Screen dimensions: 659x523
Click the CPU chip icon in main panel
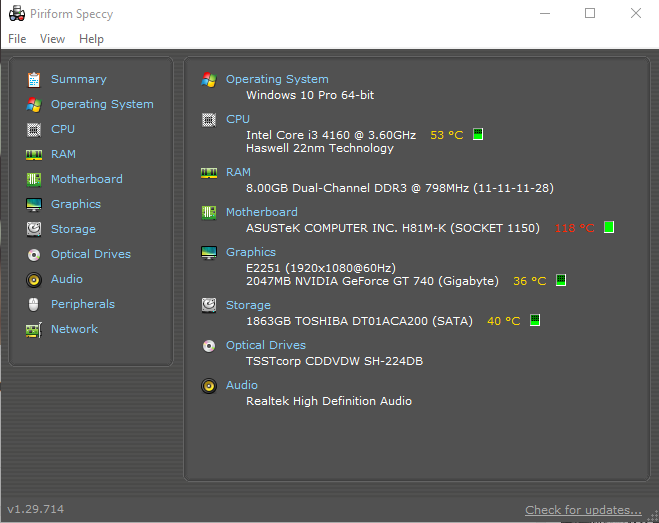pyautogui.click(x=209, y=120)
